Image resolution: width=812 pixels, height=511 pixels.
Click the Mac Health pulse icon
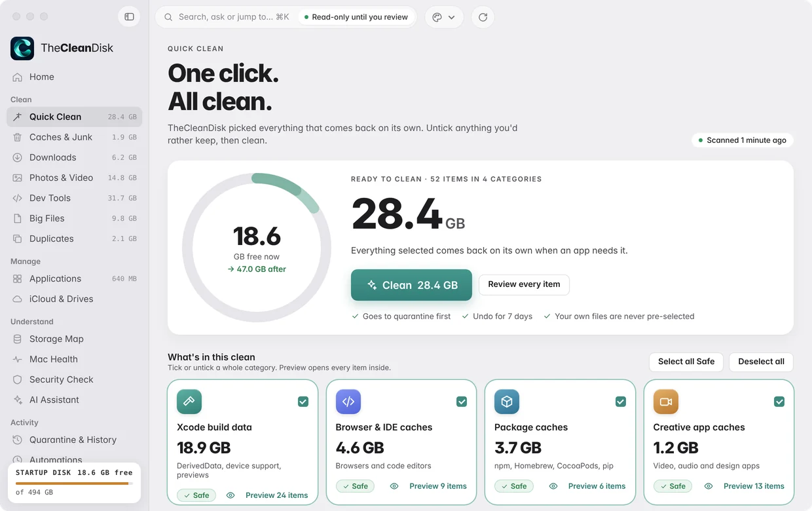point(18,359)
